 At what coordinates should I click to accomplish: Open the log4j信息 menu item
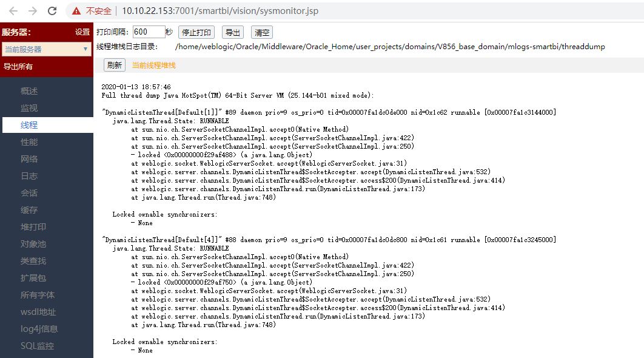(x=39, y=329)
